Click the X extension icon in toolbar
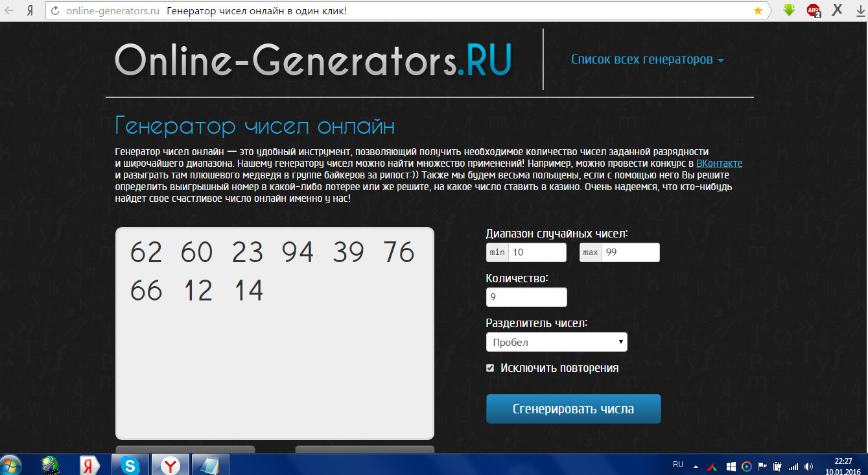Image resolution: width=868 pixels, height=475 pixels. pyautogui.click(x=837, y=10)
